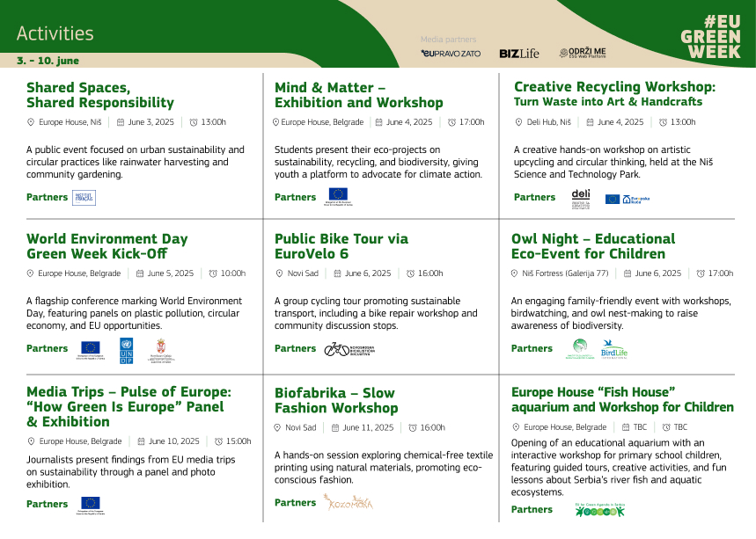Viewport: 756px width, 539px height.
Task: Click the '16:00h' time under Biofabrika
Action: (x=432, y=427)
